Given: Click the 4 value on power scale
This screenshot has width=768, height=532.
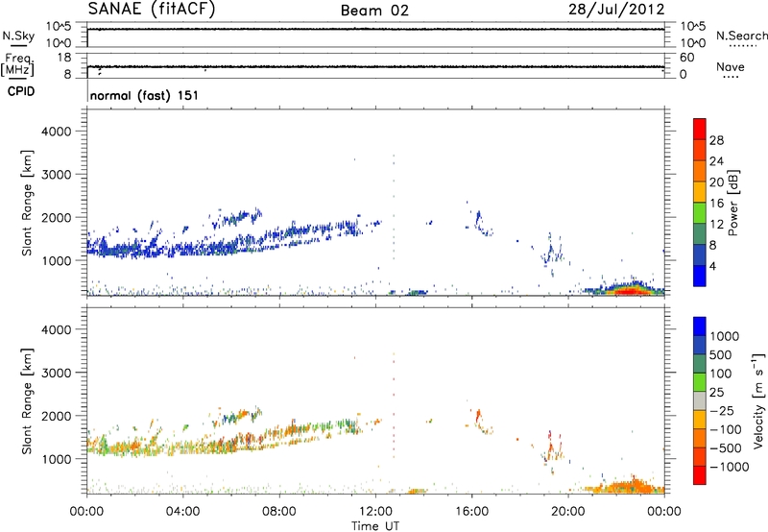Looking at the screenshot, I should [712, 266].
